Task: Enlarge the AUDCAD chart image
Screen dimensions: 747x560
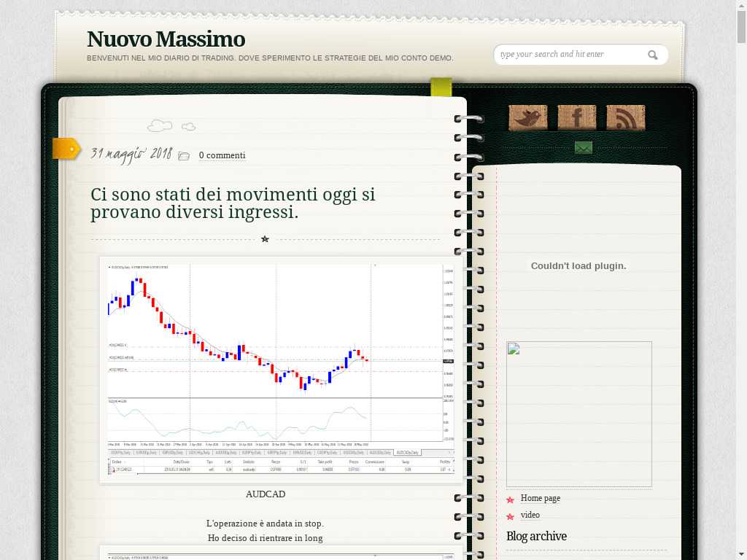Action: pos(282,370)
